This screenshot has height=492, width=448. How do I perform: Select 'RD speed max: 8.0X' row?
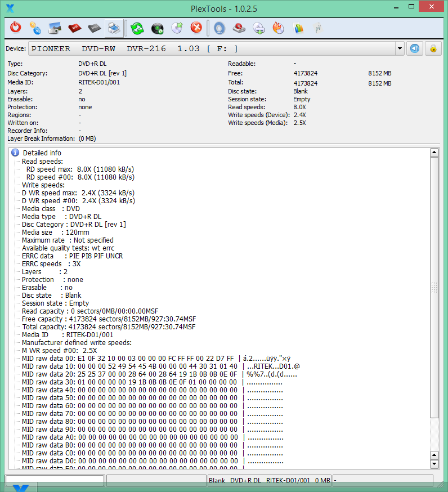pyautogui.click(x=80, y=169)
